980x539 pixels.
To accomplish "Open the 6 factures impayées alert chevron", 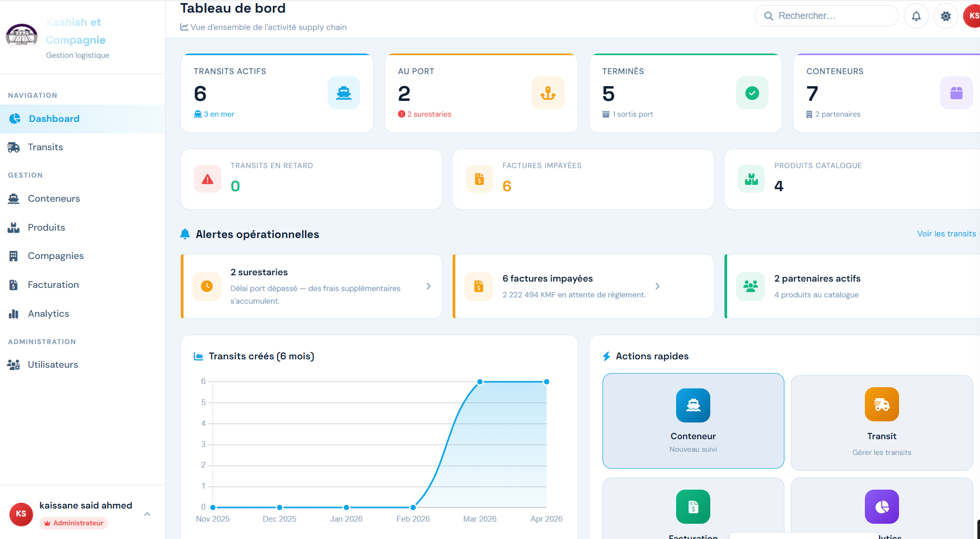I will point(657,286).
